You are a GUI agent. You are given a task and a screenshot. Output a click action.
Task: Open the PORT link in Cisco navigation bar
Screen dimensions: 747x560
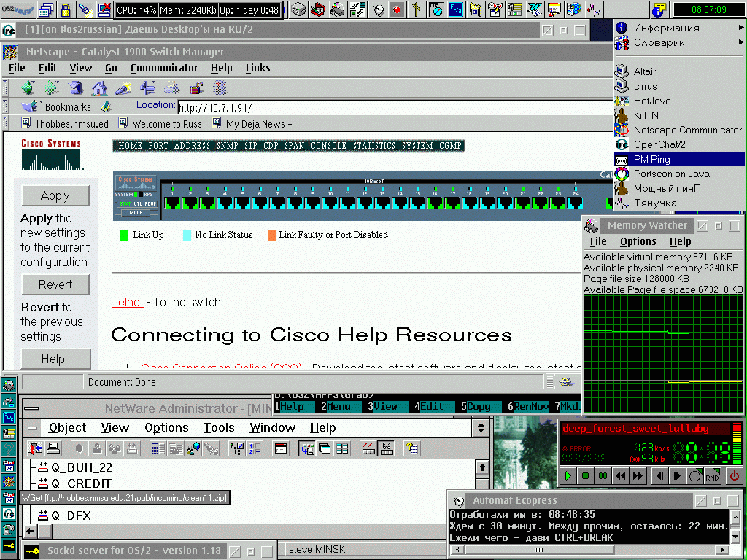coord(158,146)
